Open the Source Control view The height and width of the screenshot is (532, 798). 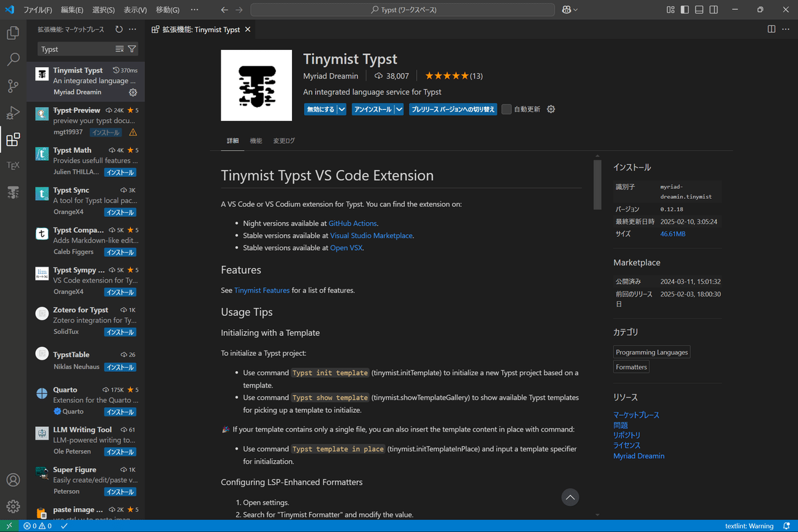click(x=13, y=86)
